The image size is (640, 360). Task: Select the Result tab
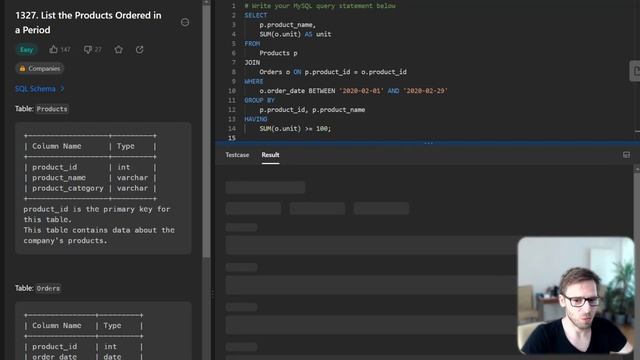pyautogui.click(x=270, y=155)
